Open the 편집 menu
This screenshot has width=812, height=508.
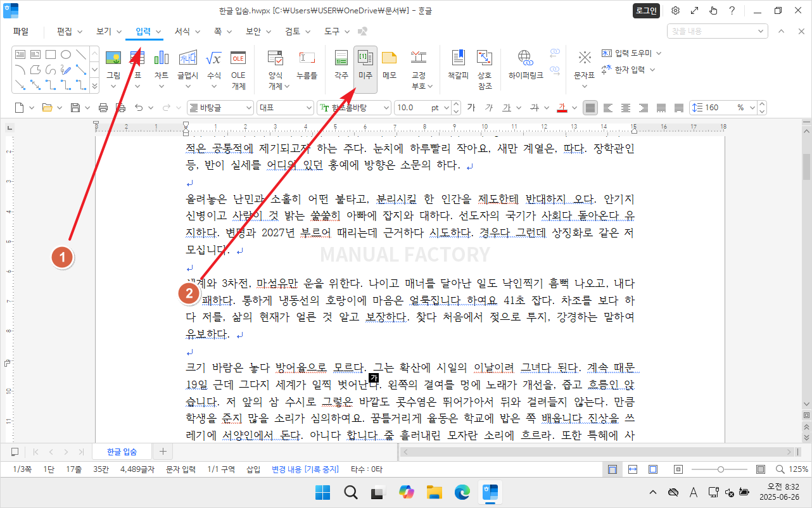pos(70,31)
